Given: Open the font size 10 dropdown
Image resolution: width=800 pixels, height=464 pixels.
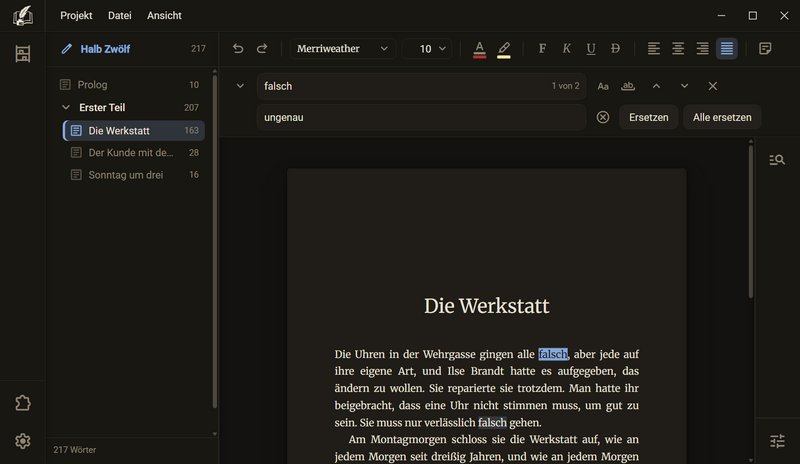Looking at the screenshot, I should (x=427, y=48).
